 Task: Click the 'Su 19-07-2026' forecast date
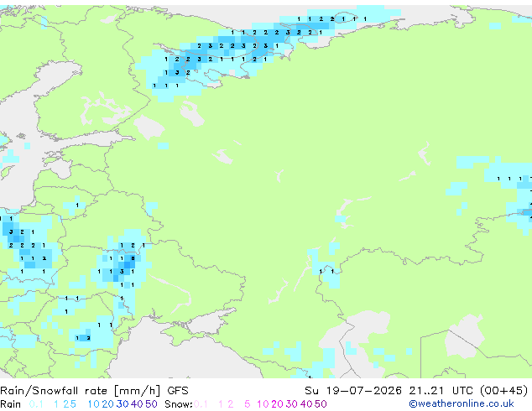click(353, 391)
